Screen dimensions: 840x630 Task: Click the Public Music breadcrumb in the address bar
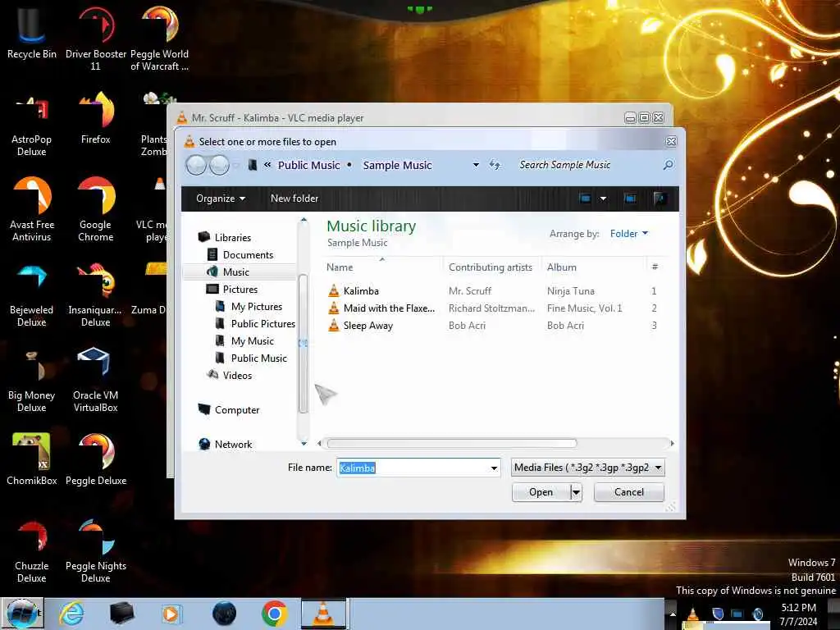(308, 166)
